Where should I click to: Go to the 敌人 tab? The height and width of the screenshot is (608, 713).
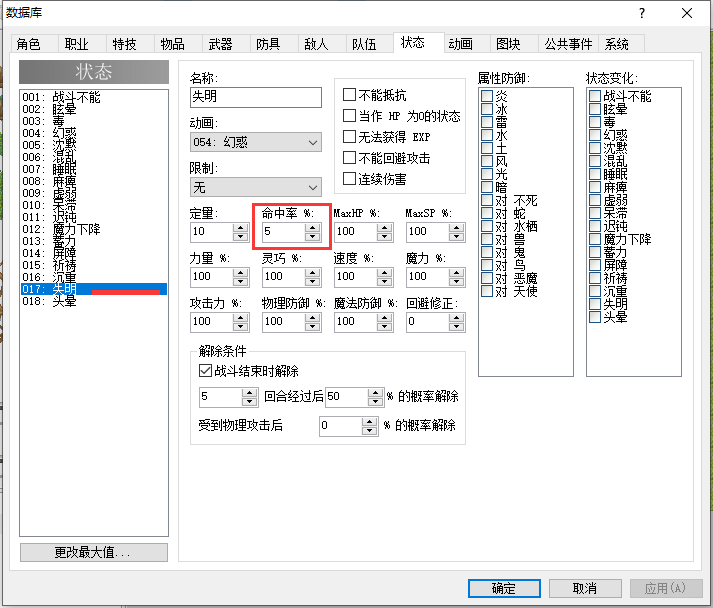point(316,44)
